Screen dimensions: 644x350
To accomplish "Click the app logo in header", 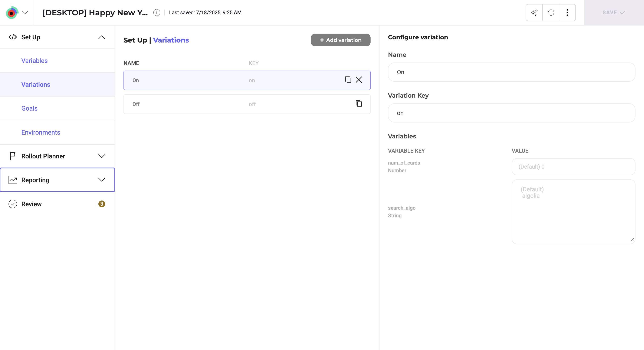I will pyautogui.click(x=12, y=13).
